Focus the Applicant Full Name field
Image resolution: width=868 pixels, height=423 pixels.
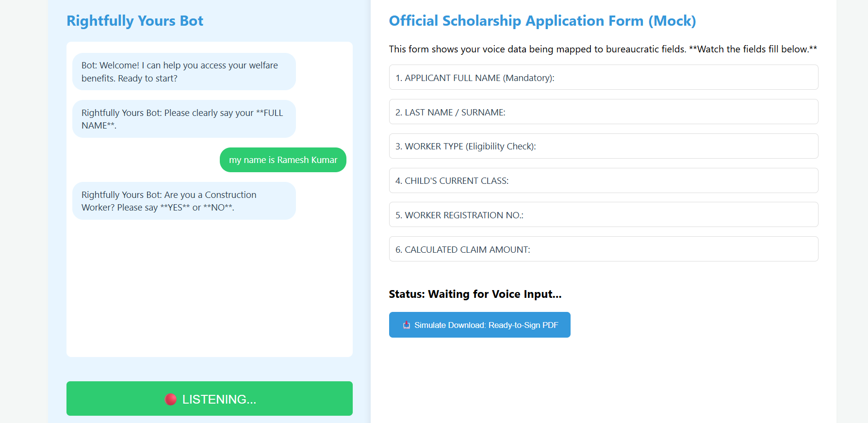603,78
